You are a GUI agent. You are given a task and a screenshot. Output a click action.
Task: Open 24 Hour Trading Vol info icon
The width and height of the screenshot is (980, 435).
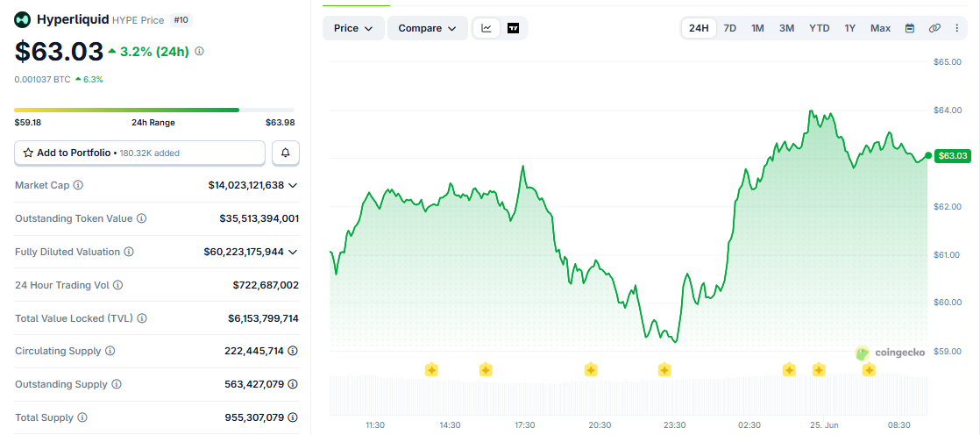point(117,285)
